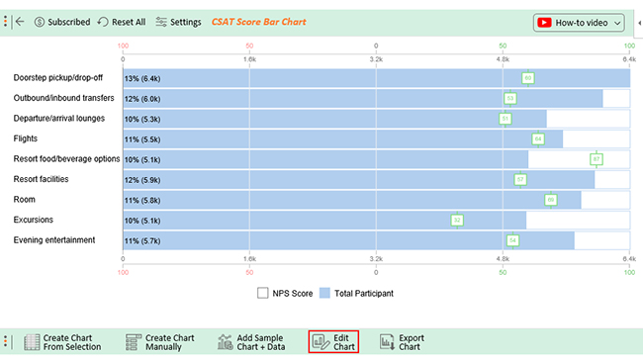The width and height of the screenshot is (643, 364).
Task: Click the score marker 54 on the Evening entertainment bar
Action: (512, 240)
